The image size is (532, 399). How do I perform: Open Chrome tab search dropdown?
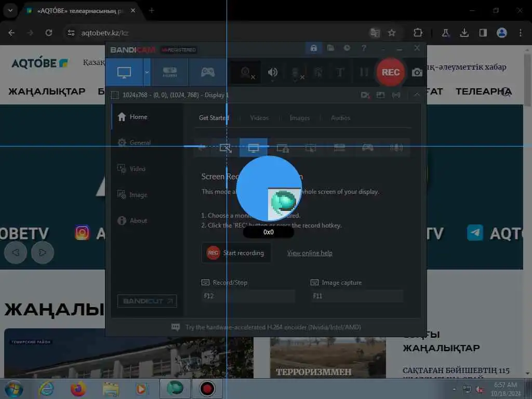pyautogui.click(x=10, y=10)
